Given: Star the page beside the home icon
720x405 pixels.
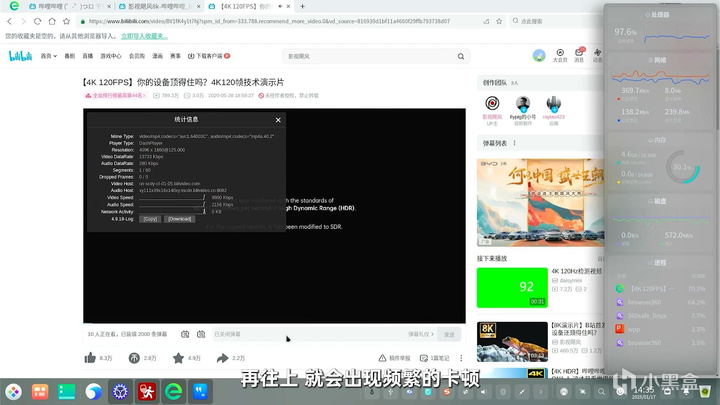Looking at the screenshot, I should (67, 21).
